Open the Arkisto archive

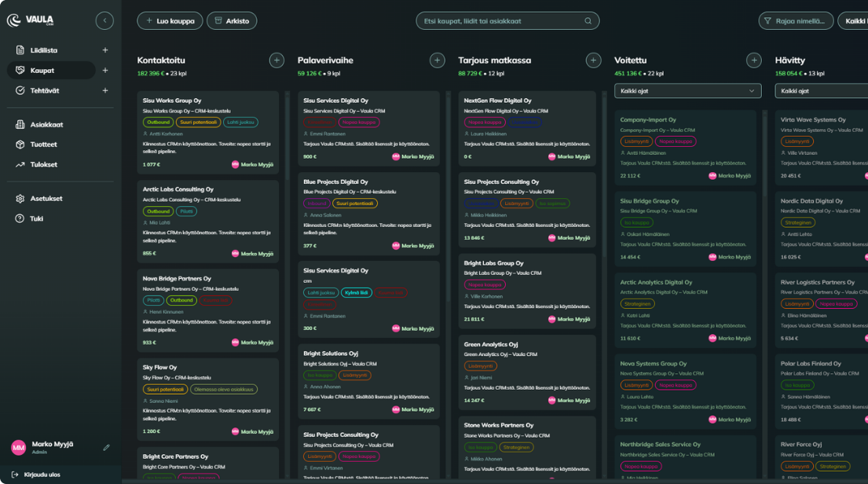232,21
